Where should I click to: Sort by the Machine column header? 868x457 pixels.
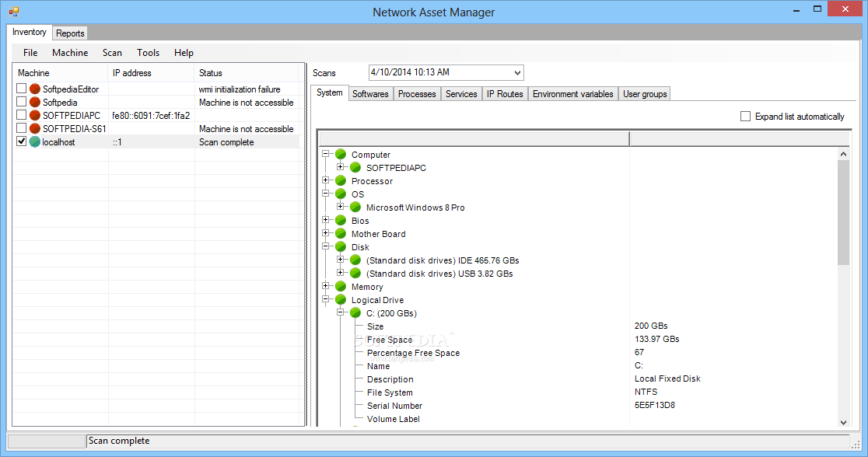pyautogui.click(x=61, y=73)
